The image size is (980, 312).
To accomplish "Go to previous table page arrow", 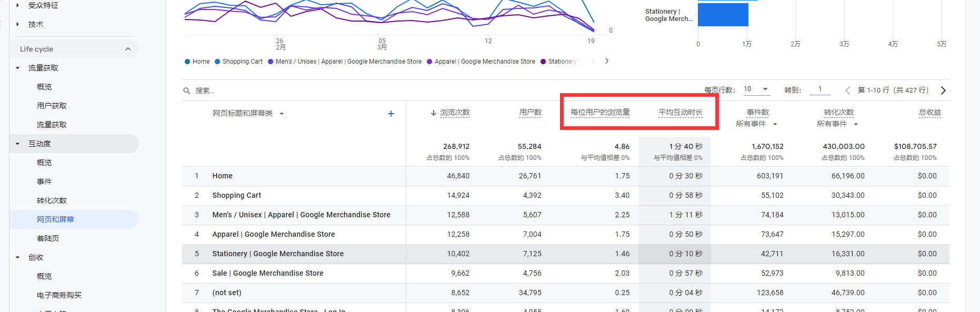I will tap(847, 90).
